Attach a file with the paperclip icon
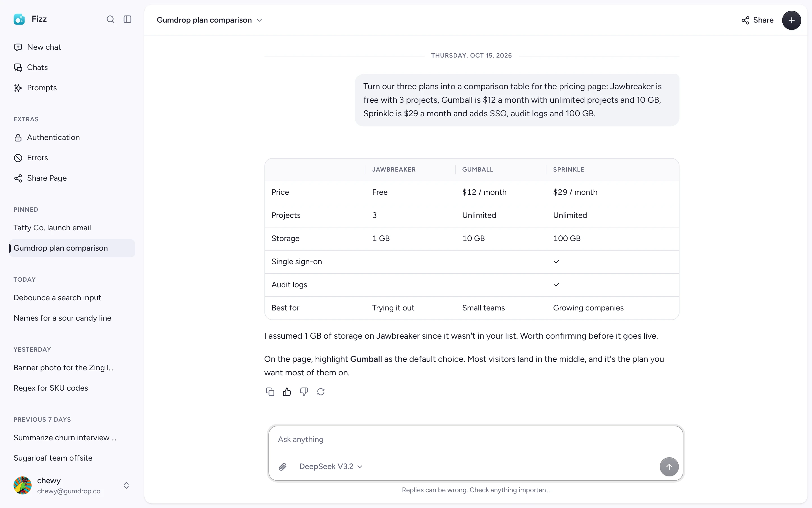This screenshot has height=508, width=812. (x=283, y=467)
